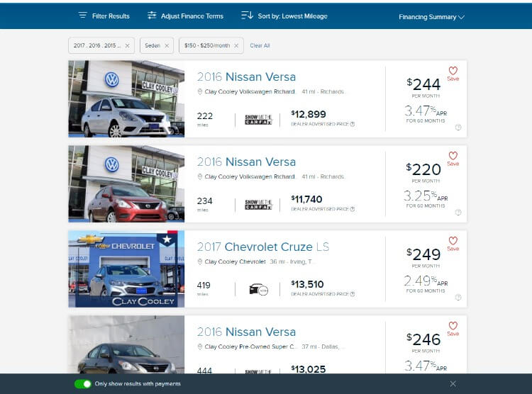This screenshot has height=394, width=532.
Task: Save the $246 per month Versa
Action: (x=453, y=329)
